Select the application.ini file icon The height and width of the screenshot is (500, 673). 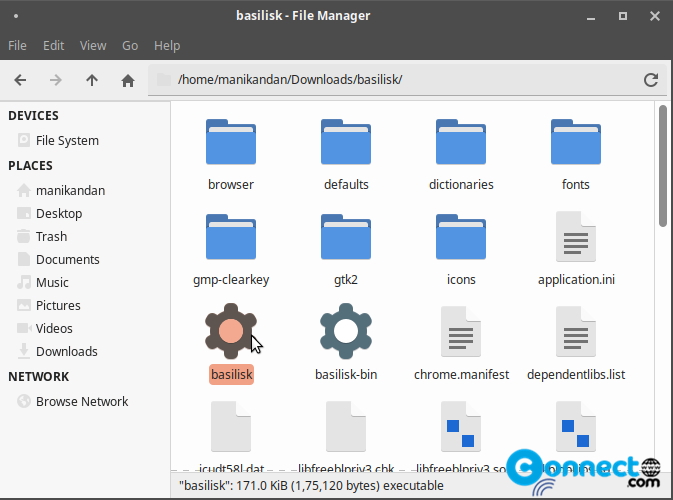[x=576, y=236]
